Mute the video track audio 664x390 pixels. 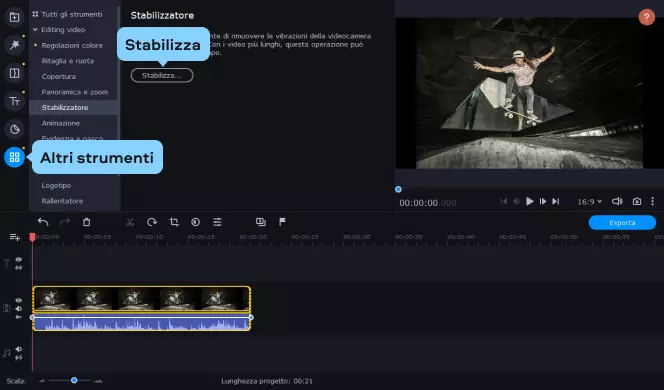point(19,309)
